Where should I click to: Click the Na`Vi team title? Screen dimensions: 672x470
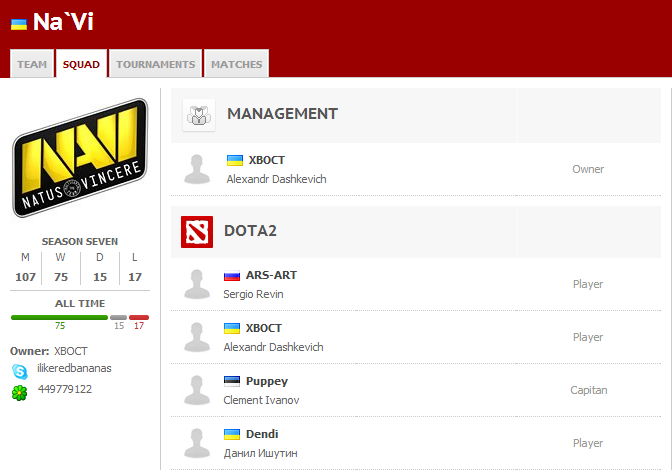pos(63,22)
